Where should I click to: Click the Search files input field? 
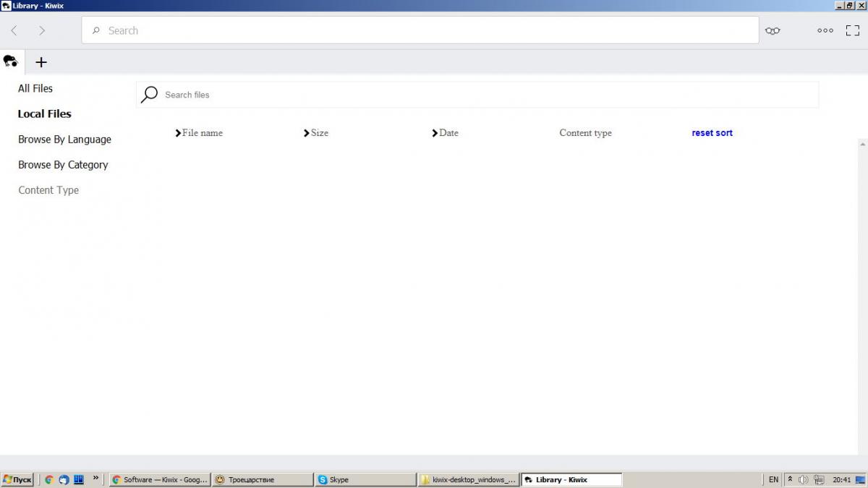[x=485, y=95]
